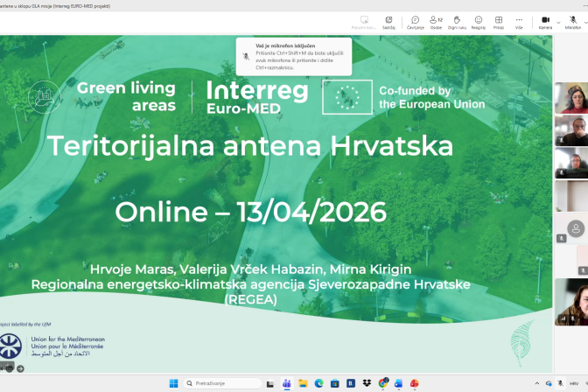This screenshot has width=588, height=392.
Task: Select second participant video thumbnail
Action: 571,130
